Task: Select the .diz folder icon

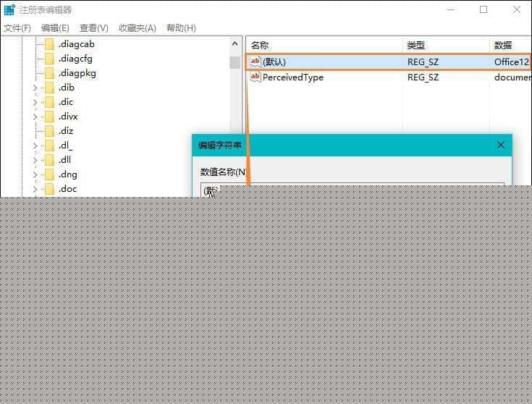Action: (49, 131)
